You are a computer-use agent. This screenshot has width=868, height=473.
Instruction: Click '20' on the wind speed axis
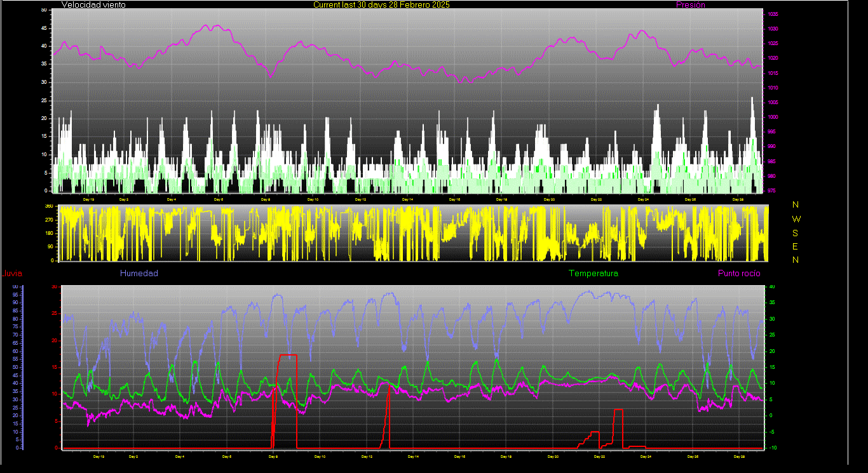(44, 118)
